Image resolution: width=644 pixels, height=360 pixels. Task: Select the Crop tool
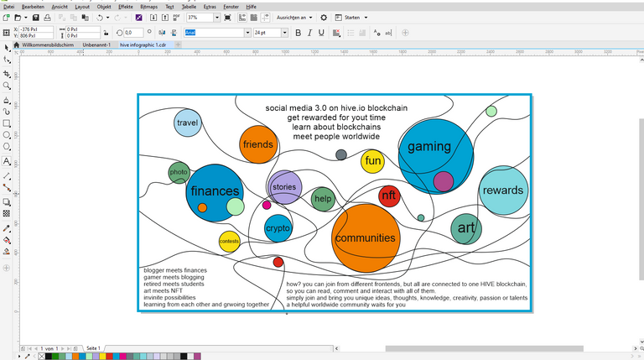[x=7, y=74]
